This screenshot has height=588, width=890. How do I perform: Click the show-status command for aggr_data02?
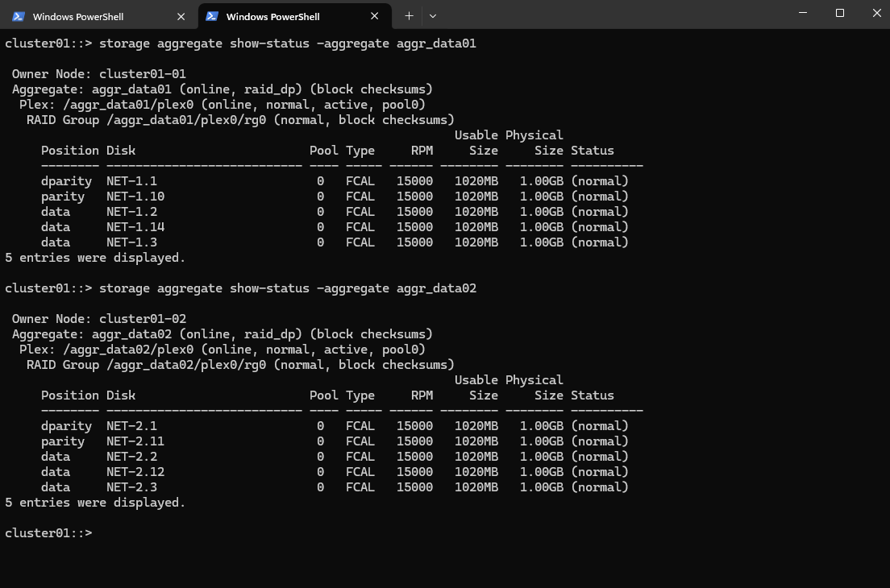pos(288,288)
